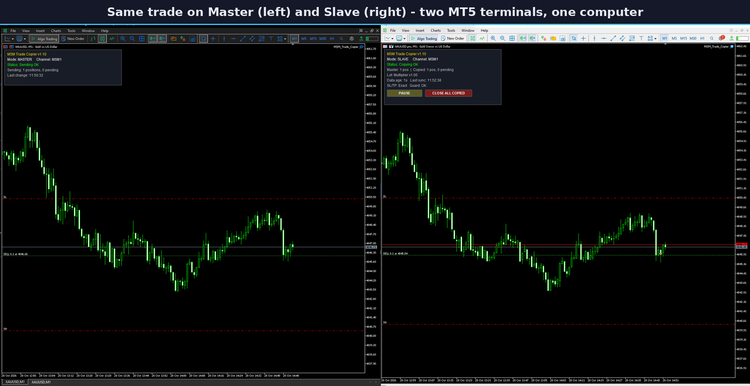The width and height of the screenshot is (750, 386).
Task: Select candlestick chart icon in Master toolbar
Action: tap(102, 39)
